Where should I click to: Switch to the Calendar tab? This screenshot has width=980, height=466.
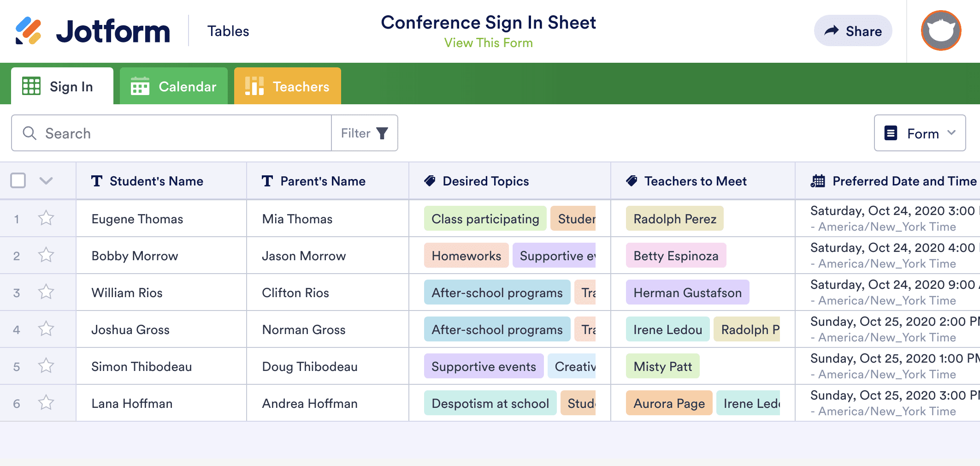point(174,86)
